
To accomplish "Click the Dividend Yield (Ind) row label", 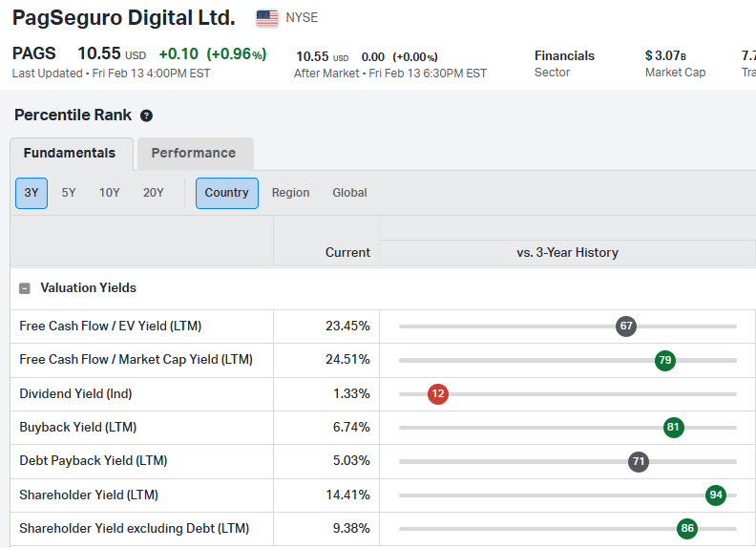I will [x=75, y=394].
